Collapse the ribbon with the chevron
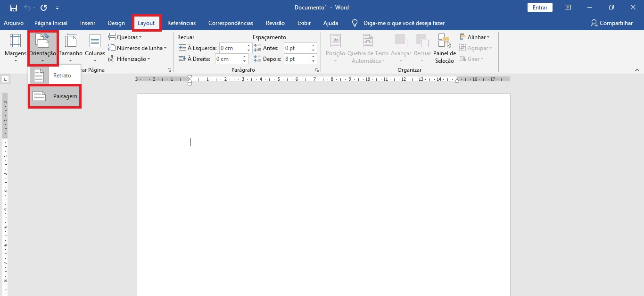The height and width of the screenshot is (296, 644). click(x=637, y=70)
